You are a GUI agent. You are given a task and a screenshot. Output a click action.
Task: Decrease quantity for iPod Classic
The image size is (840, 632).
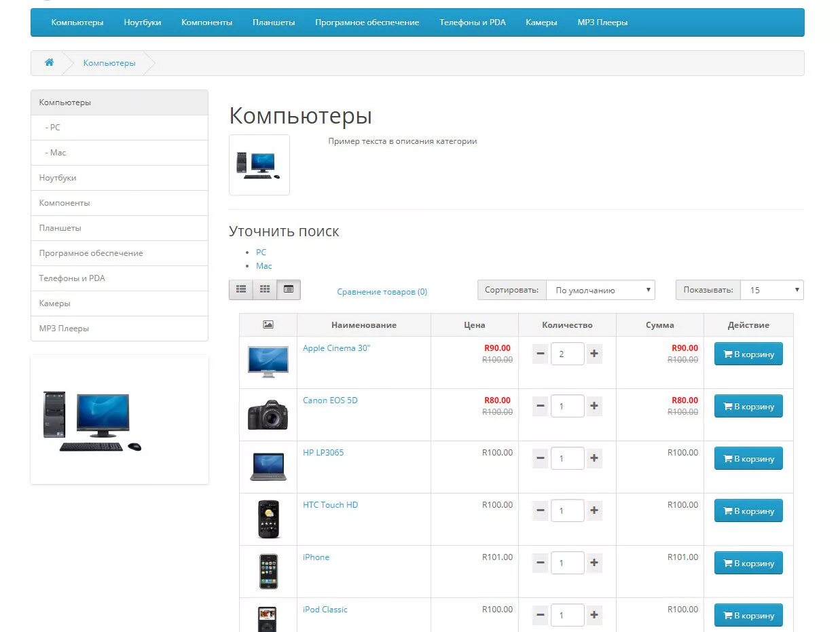[x=541, y=615]
